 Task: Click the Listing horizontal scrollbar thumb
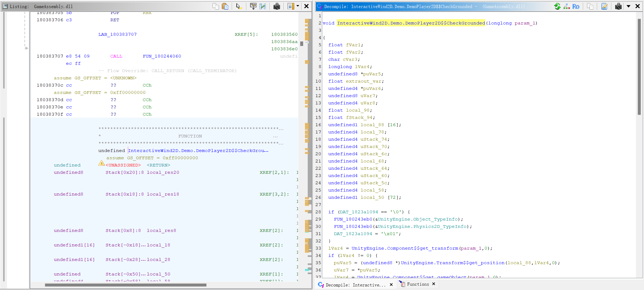point(125,285)
